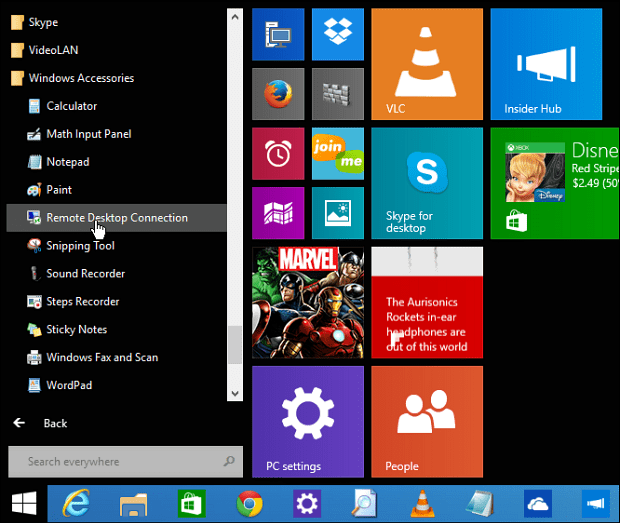Viewport: 620px width, 523px height.
Task: Launch Calculator from the list
Action: (x=117, y=106)
